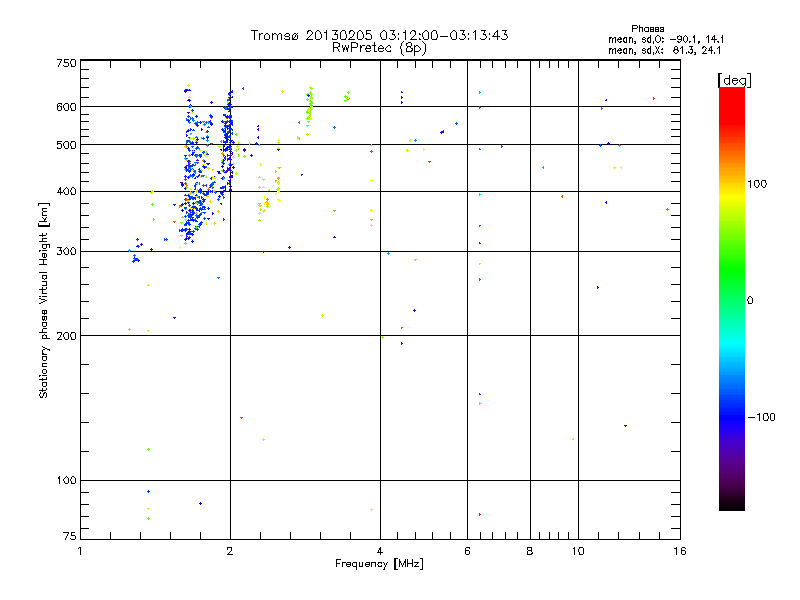Click the y-axis tick label '500'
The width and height of the screenshot is (800, 600).
[66, 145]
